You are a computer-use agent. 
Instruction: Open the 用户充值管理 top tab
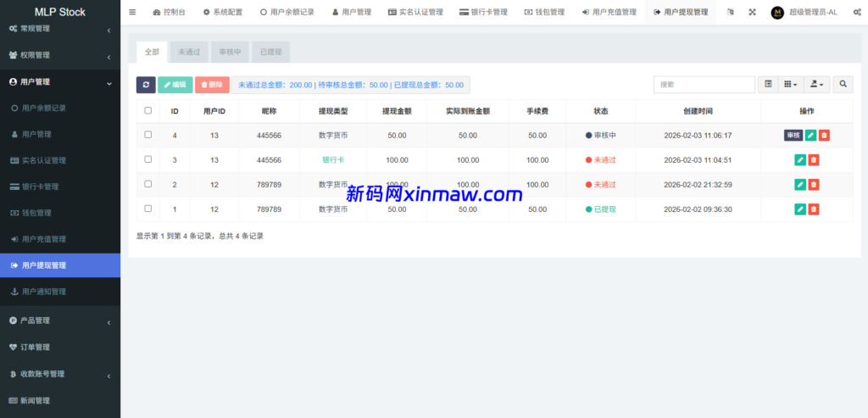(x=609, y=12)
